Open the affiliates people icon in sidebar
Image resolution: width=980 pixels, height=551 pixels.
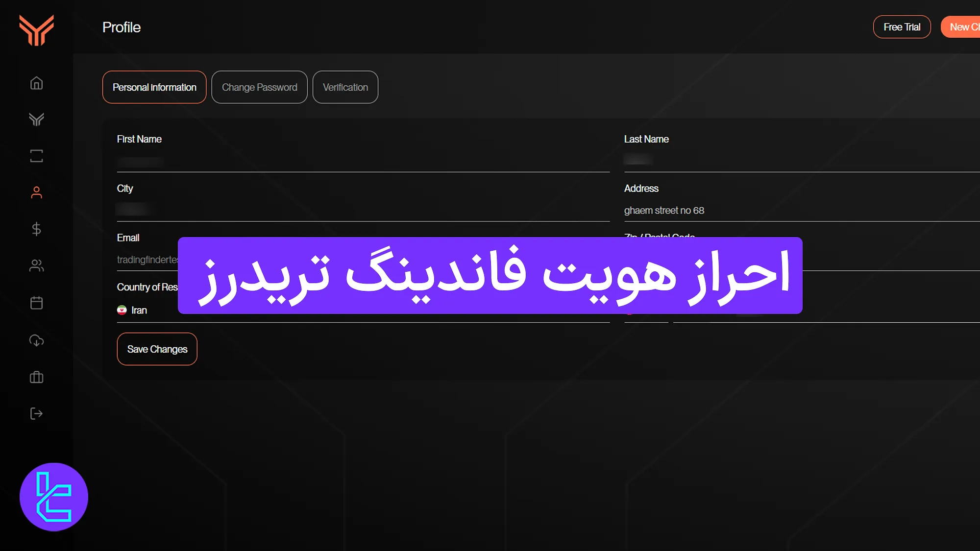36,265
